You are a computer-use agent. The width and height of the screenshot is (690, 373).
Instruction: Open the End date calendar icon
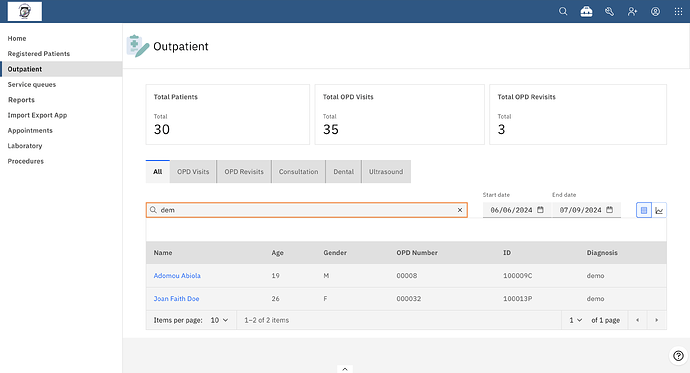tap(609, 210)
